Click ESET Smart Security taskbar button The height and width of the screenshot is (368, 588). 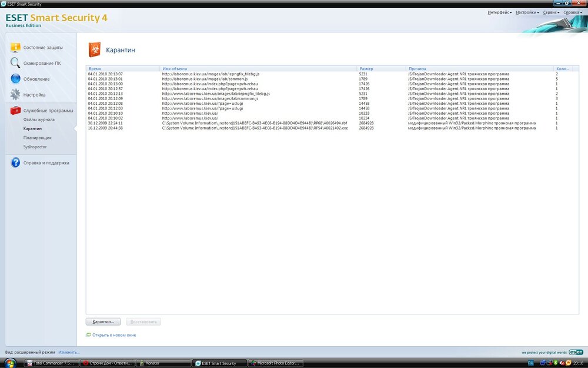click(x=219, y=363)
